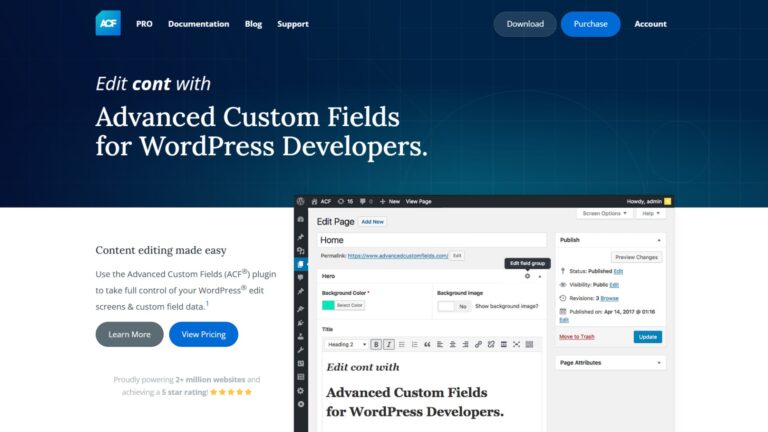Image resolution: width=768 pixels, height=432 pixels.
Task: Click the permalink URL link
Action: tap(398, 256)
